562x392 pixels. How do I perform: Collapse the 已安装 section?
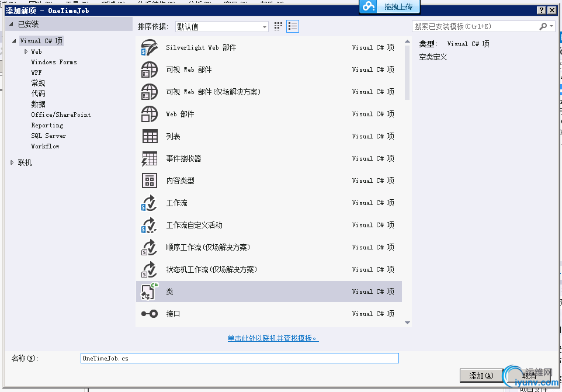coord(11,24)
